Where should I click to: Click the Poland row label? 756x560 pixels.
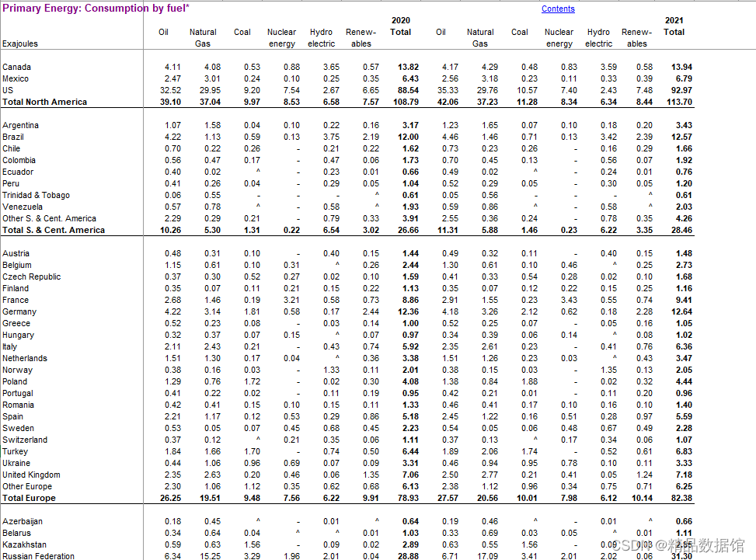tap(15, 381)
